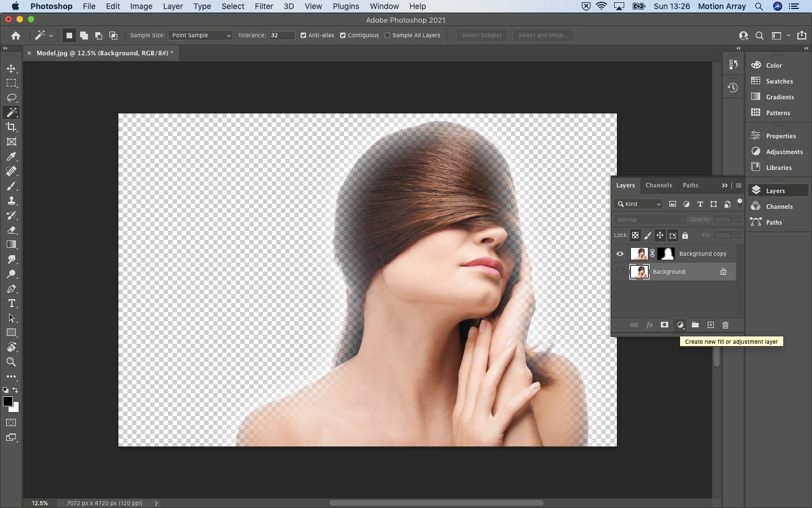Image resolution: width=812 pixels, height=508 pixels.
Task: Uncheck the Anti-alias checkbox
Action: 303,36
